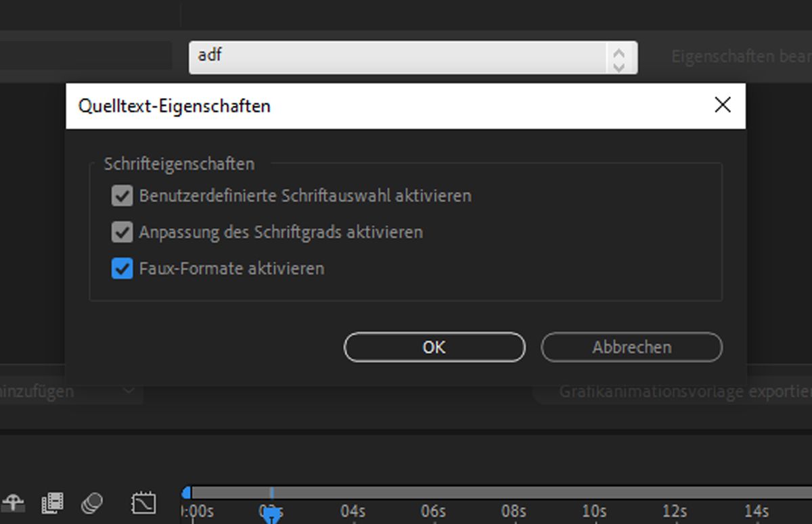This screenshot has height=524, width=812.
Task: Toggle frame blending icon in timeline
Action: [x=52, y=502]
